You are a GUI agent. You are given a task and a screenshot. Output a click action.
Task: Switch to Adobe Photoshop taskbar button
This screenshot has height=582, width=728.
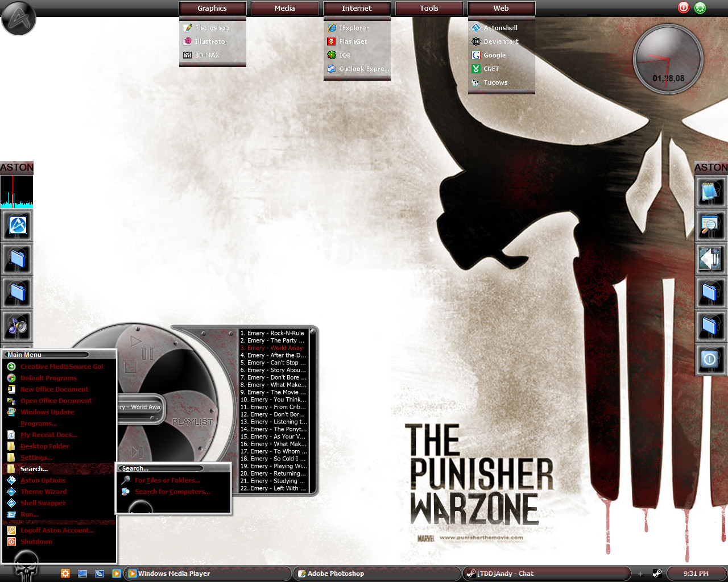pyautogui.click(x=377, y=573)
